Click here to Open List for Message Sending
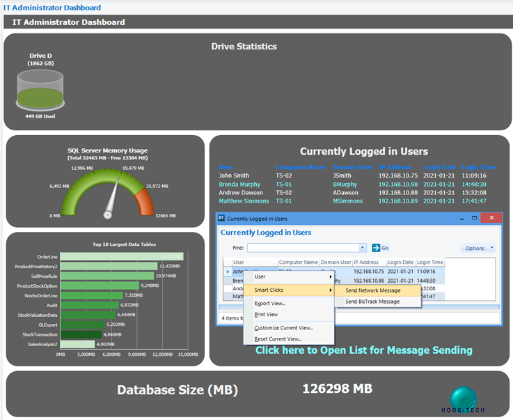The image size is (513, 420). pos(364,350)
